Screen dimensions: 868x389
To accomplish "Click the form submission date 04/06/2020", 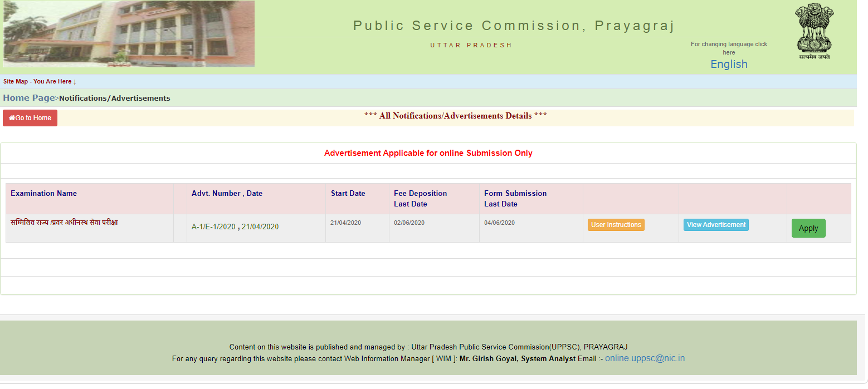I will (500, 223).
